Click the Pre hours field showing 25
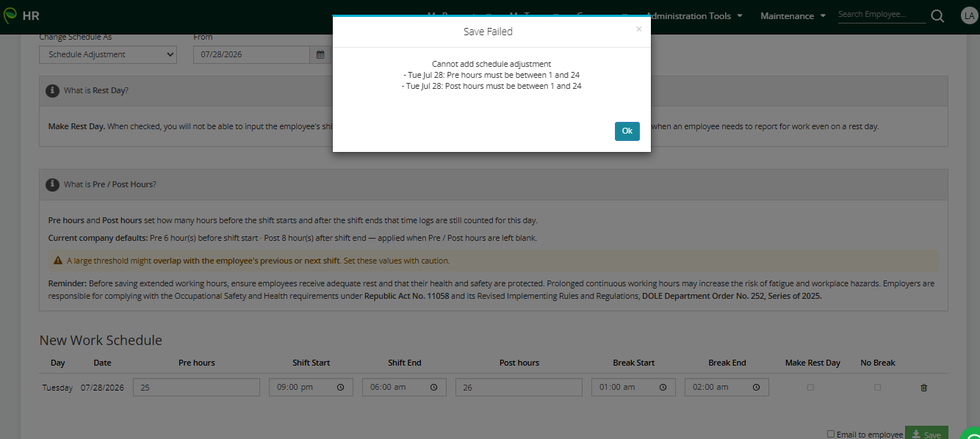The width and height of the screenshot is (980, 439). (x=196, y=387)
